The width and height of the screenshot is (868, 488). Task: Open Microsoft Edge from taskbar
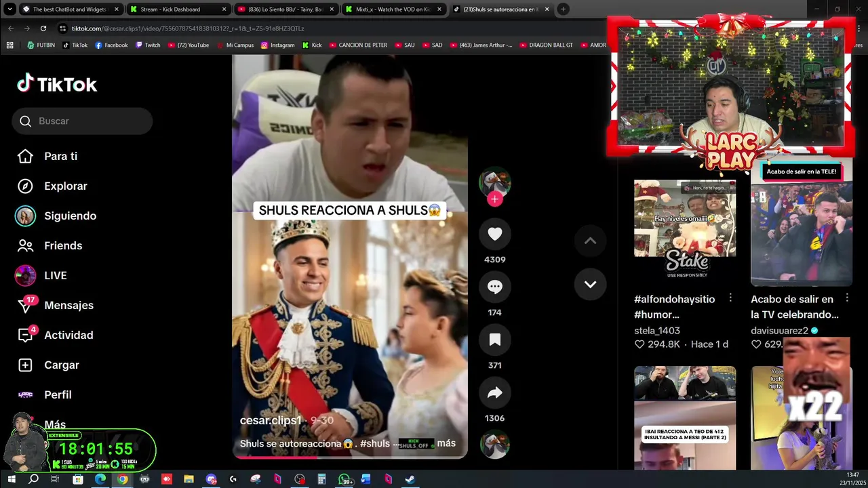coord(100,479)
